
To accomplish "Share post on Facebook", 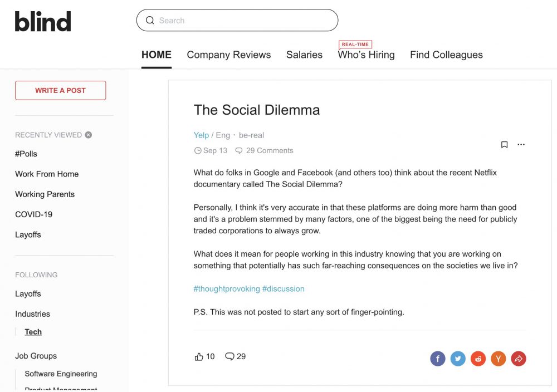I will pos(438,359).
